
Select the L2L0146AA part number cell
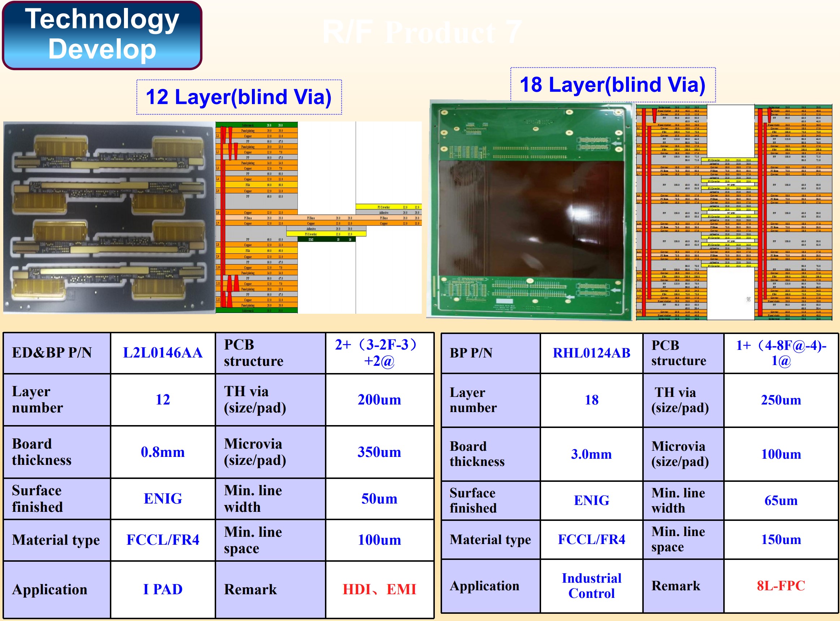coord(163,352)
